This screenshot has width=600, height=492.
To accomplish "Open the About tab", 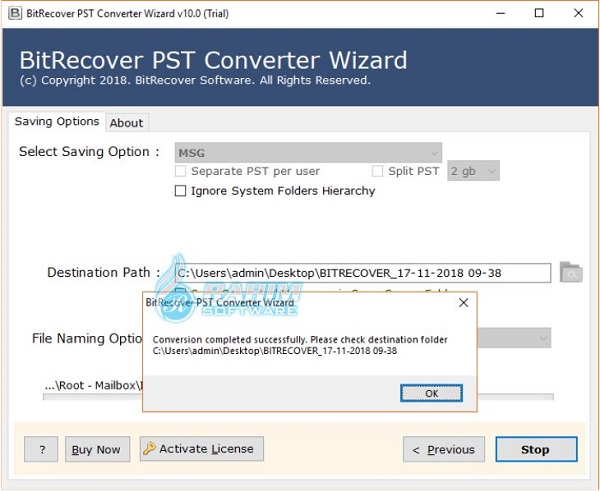I will point(126,123).
